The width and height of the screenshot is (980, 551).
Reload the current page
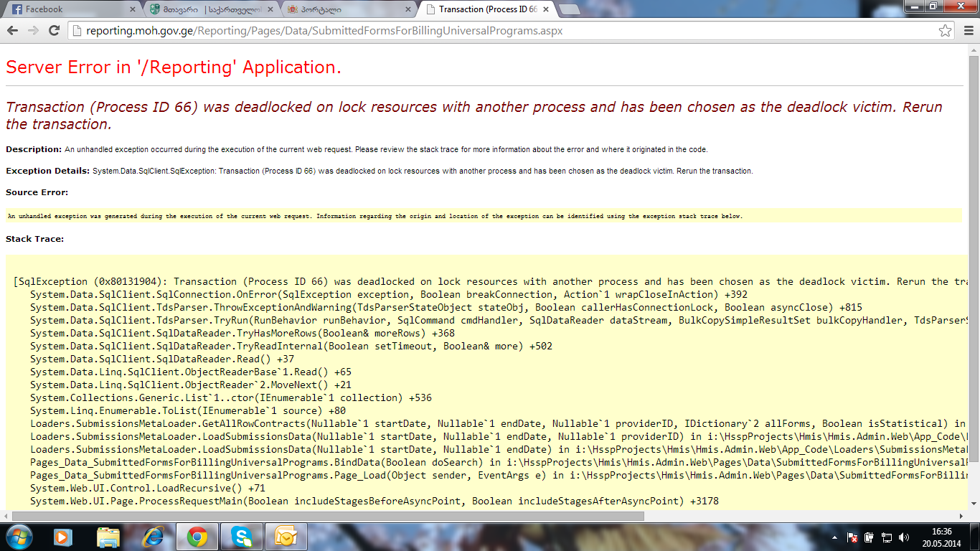click(54, 31)
